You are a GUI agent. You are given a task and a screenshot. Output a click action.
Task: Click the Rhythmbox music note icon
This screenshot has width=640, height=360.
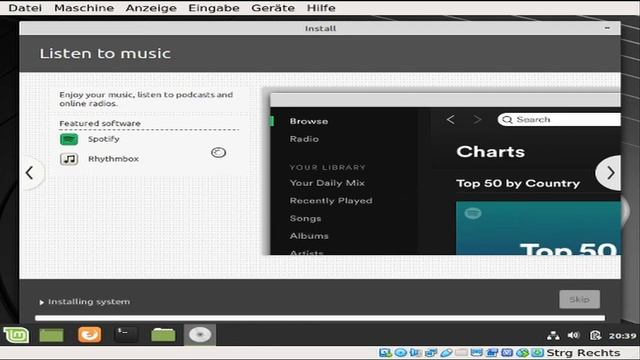coord(69,159)
